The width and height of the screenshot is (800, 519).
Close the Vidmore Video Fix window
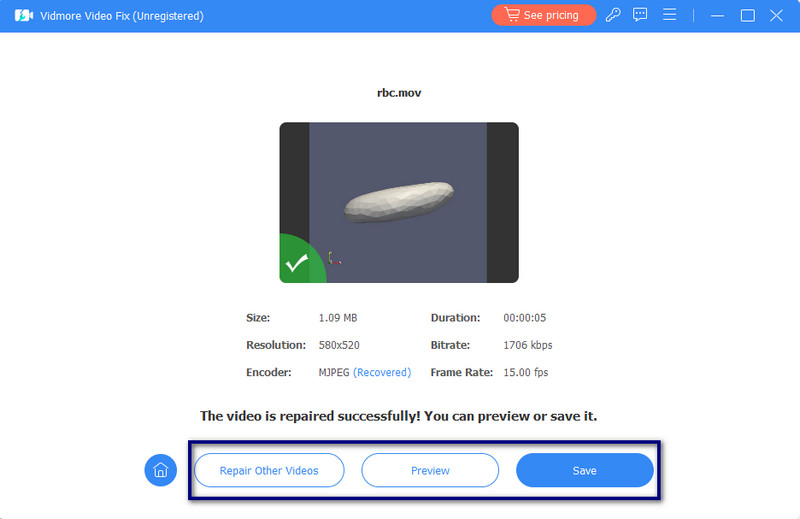point(776,16)
